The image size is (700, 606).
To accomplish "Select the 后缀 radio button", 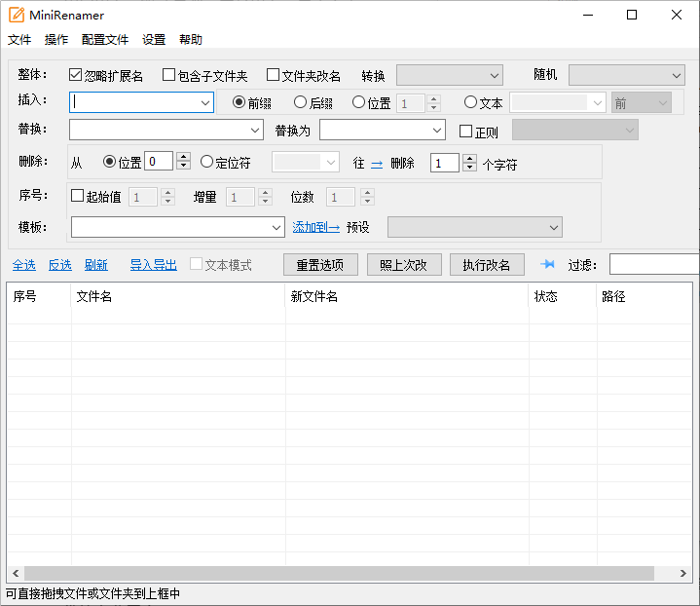I will pos(301,102).
